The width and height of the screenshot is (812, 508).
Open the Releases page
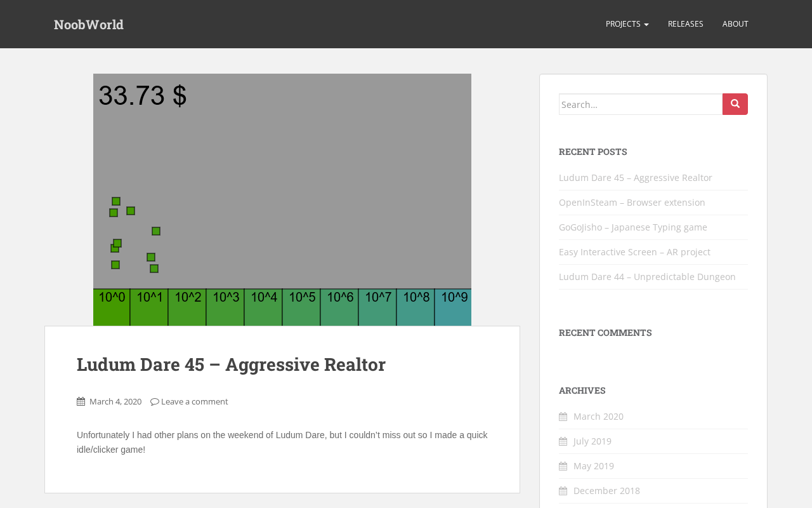(x=686, y=24)
